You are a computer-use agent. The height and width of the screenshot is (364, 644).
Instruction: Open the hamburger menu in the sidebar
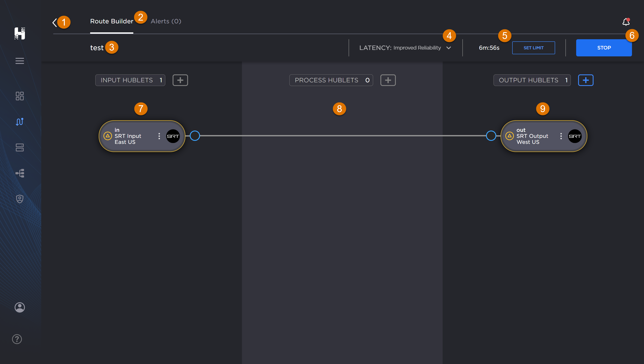pyautogui.click(x=20, y=61)
